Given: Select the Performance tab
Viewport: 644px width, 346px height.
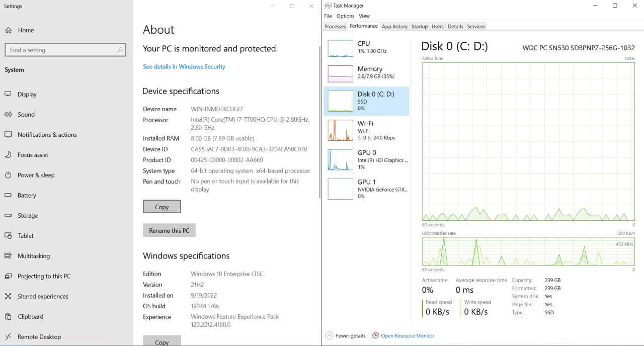Looking at the screenshot, I should pos(364,26).
